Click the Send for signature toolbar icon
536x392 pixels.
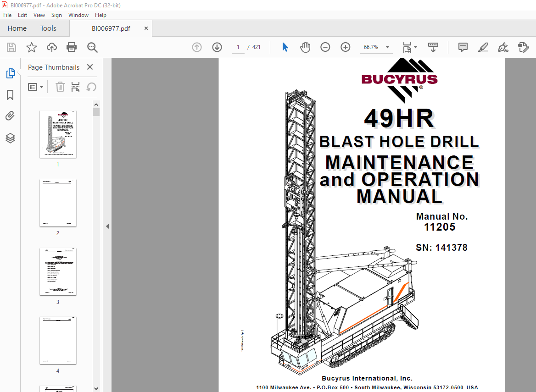(523, 47)
